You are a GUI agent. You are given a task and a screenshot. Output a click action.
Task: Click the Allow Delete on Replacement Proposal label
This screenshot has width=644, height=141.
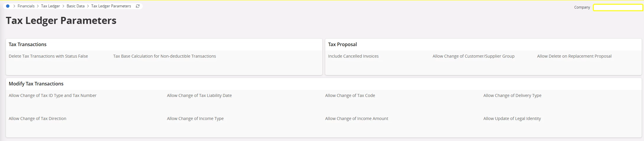pos(574,56)
